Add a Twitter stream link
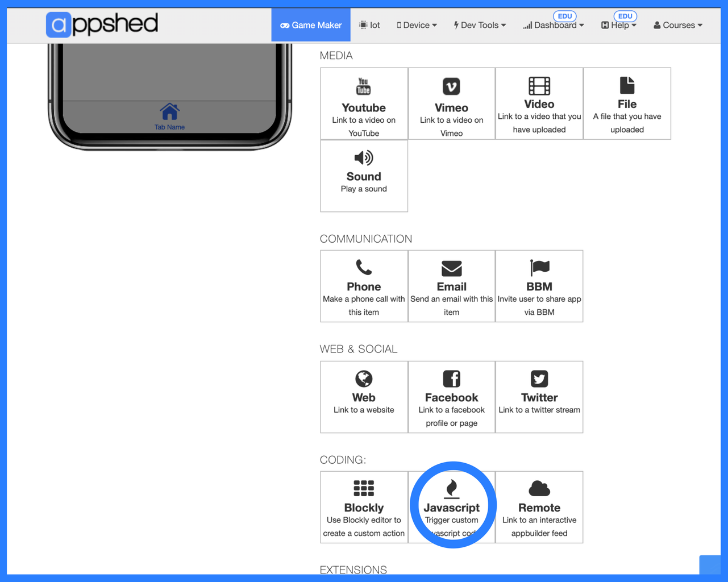 point(539,395)
